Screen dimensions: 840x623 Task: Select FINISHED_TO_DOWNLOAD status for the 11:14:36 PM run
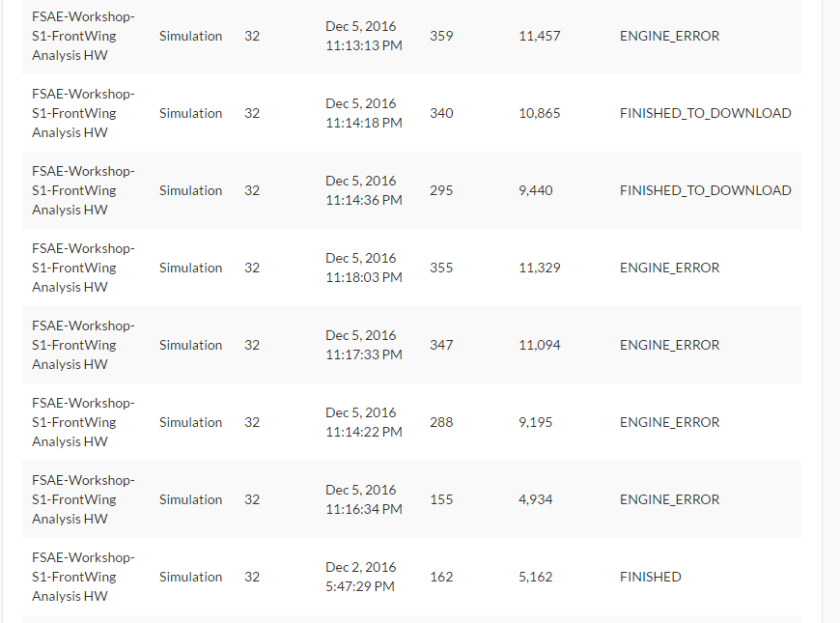click(705, 190)
